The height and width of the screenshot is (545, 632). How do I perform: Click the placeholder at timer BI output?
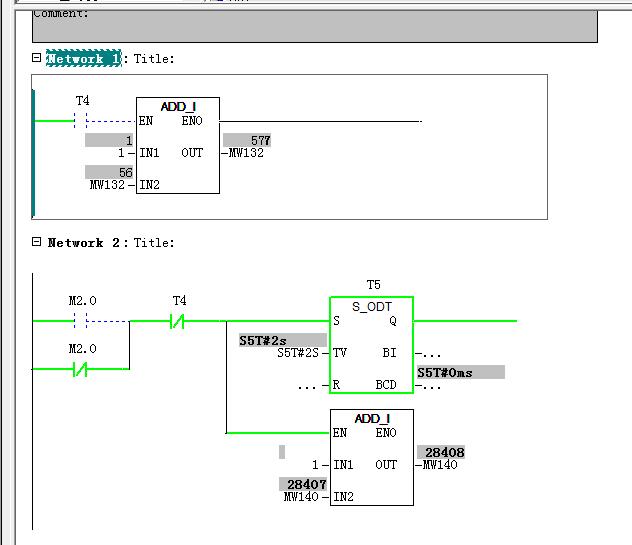pyautogui.click(x=432, y=354)
